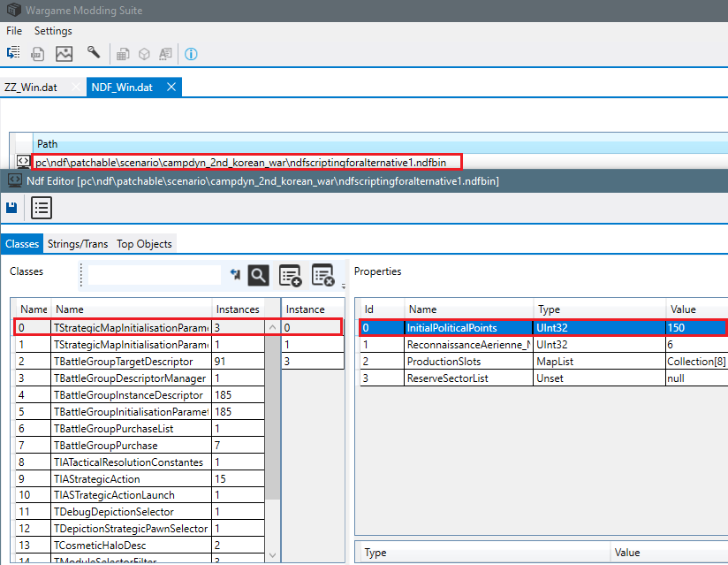Select TBattleGroupInstanceDescriptor class row
The height and width of the screenshot is (565, 728).
coord(140,395)
